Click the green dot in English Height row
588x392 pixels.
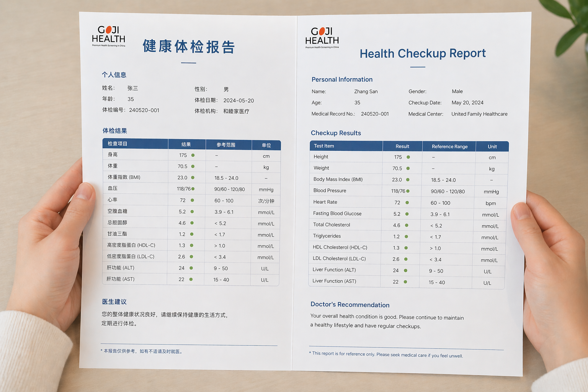(408, 157)
